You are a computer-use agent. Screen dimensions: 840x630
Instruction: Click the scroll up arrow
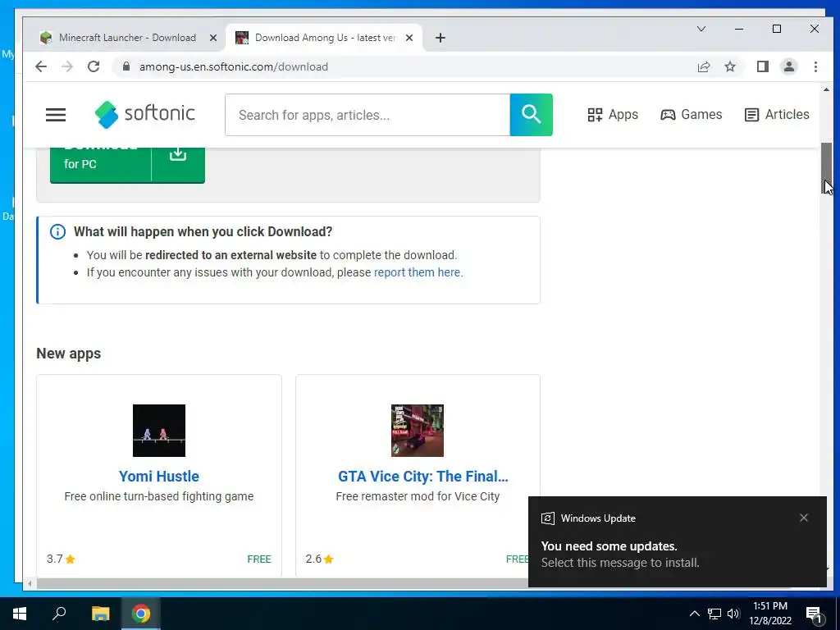point(827,89)
